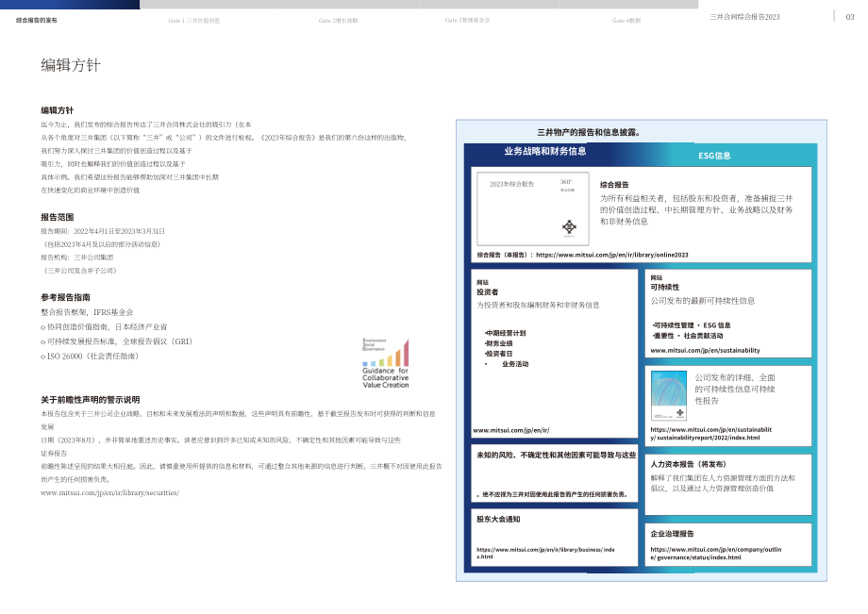The image size is (868, 614).
Task: Go to the Gate 3 管理基金会 tab
Action: (x=467, y=20)
